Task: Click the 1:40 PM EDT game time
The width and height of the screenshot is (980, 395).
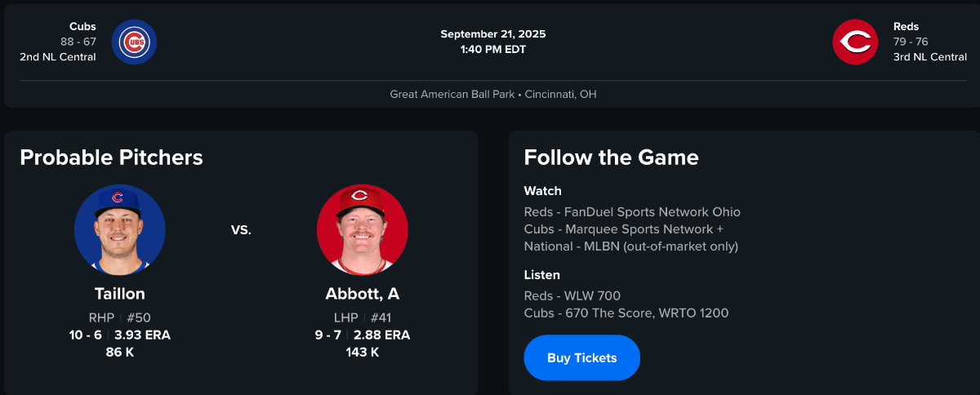Action: pos(493,49)
